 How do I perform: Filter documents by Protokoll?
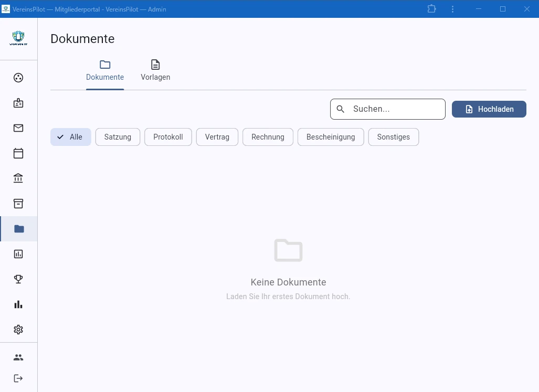pos(168,137)
